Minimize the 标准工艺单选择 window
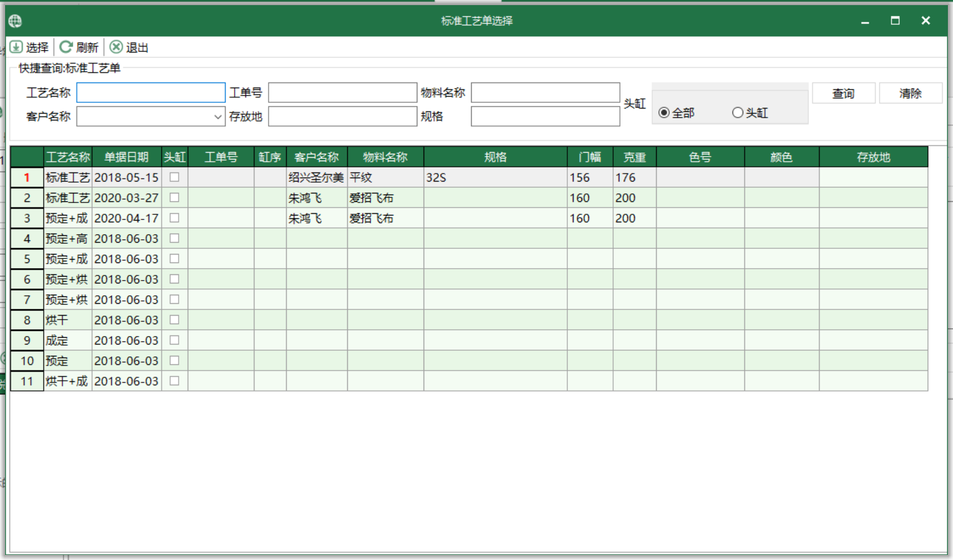The image size is (953, 560). (865, 21)
